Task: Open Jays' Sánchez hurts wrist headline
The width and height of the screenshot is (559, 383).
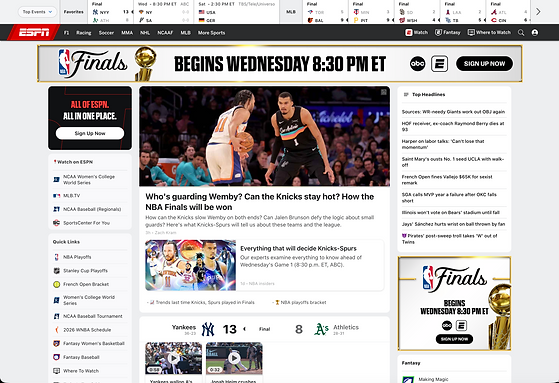Action: [453, 224]
